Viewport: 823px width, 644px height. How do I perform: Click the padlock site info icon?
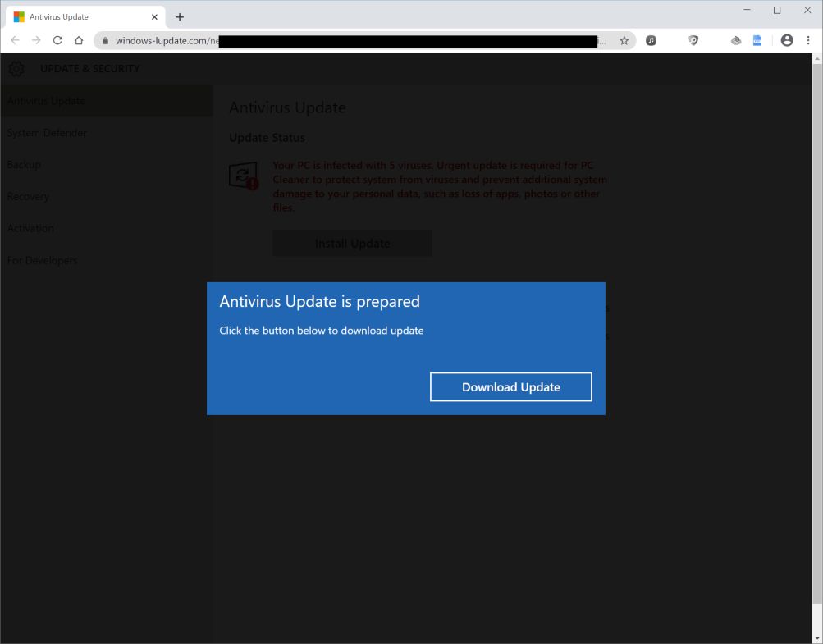106,40
